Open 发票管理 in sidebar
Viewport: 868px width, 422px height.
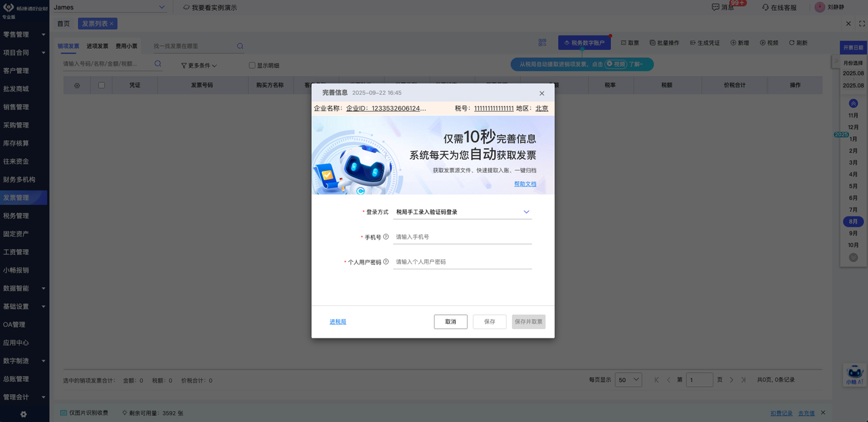(x=24, y=197)
